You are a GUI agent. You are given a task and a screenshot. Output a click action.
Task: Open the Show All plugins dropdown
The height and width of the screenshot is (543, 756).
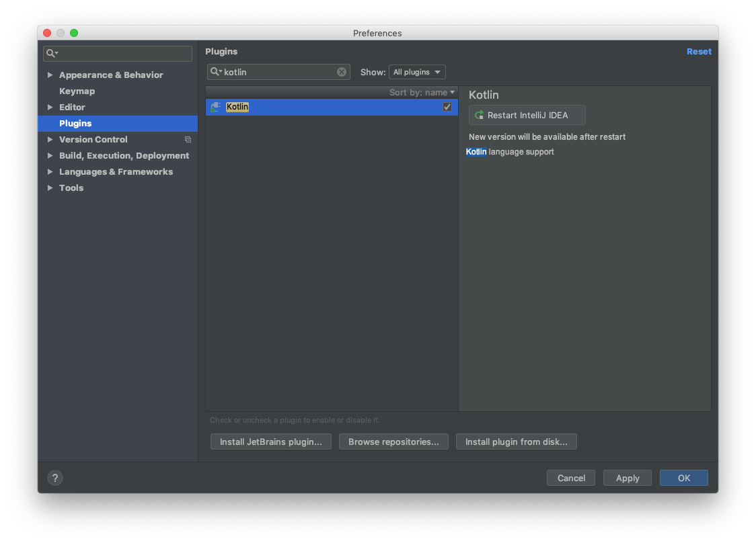click(x=417, y=72)
